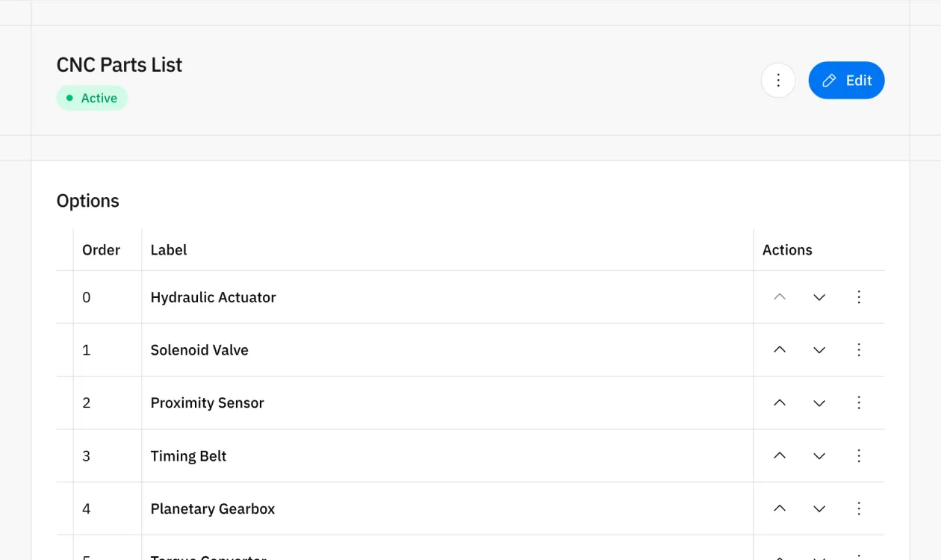The width and height of the screenshot is (941, 560).
Task: Move Planetary Gearbox up the list
Action: [x=779, y=508]
